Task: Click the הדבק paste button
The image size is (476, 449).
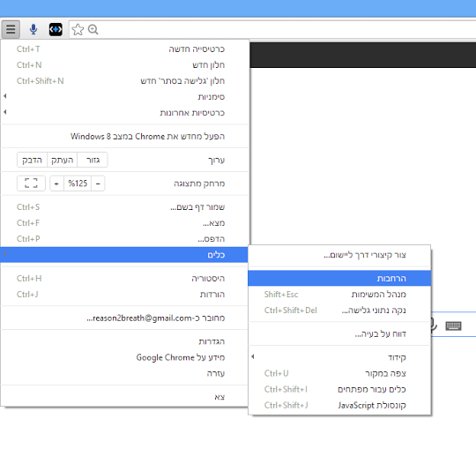Action: [x=32, y=160]
